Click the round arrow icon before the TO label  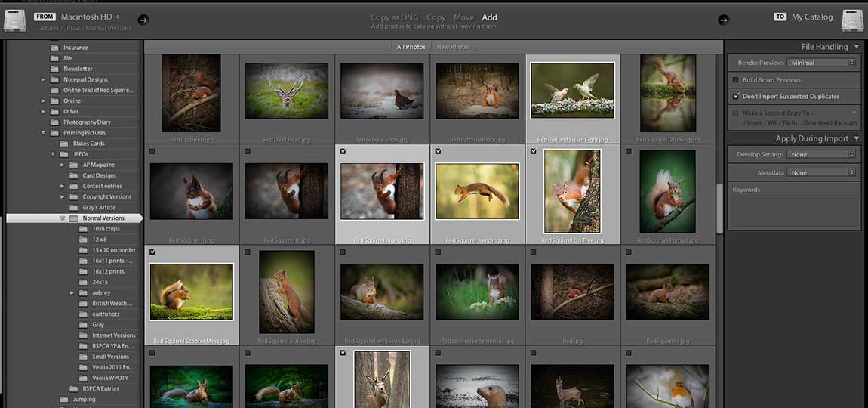click(x=724, y=20)
